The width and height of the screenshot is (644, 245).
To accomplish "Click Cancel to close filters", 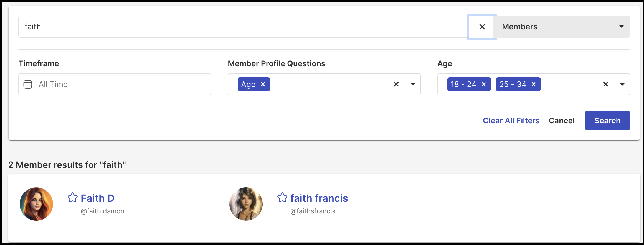I will point(562,121).
